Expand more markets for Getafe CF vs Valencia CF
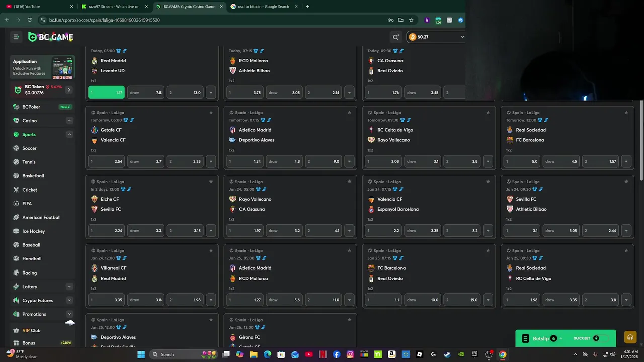The height and width of the screenshot is (362, 644). tap(211, 161)
